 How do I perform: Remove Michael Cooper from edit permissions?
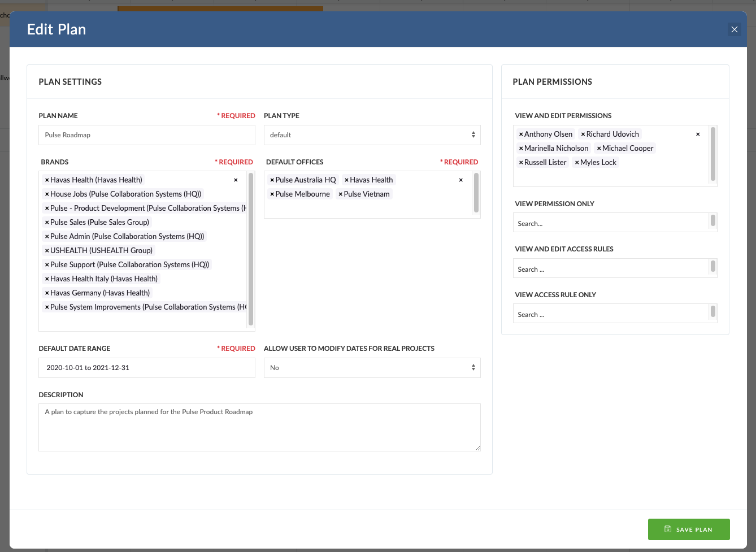pyautogui.click(x=599, y=149)
